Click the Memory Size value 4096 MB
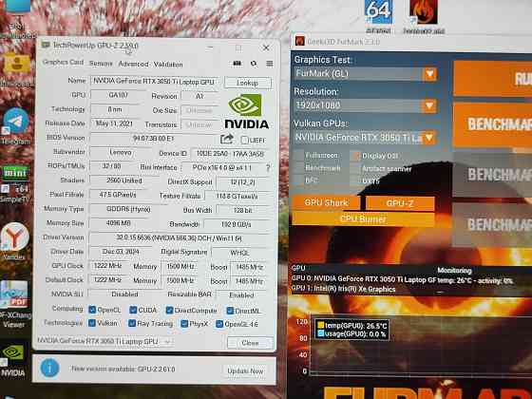Screen dimensions: 532x399 (119, 223)
